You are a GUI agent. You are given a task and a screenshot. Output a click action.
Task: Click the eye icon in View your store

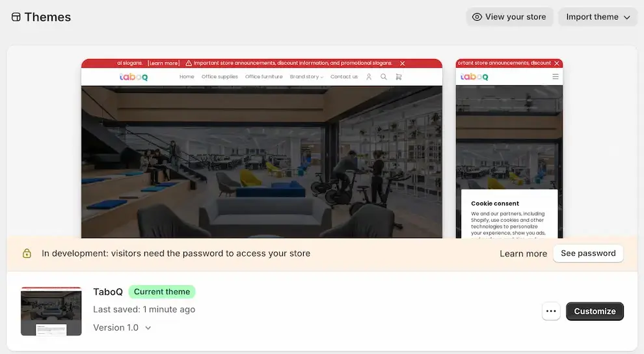(x=477, y=17)
